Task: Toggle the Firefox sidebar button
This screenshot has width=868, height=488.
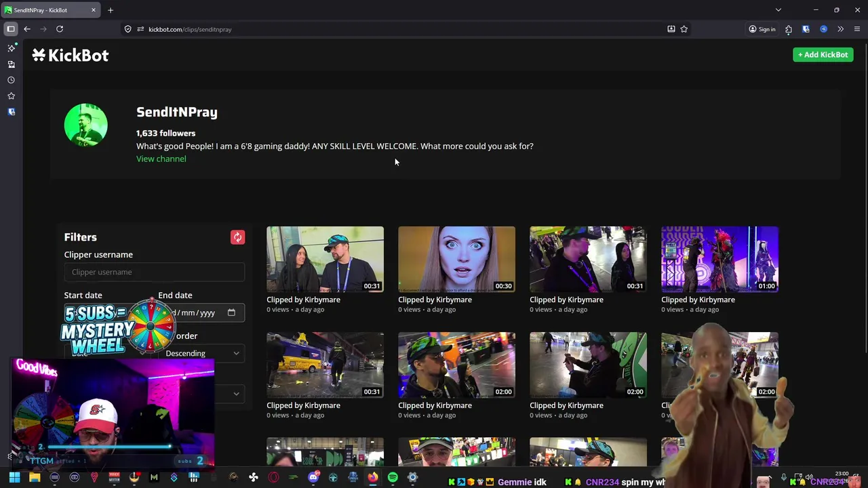Action: [11, 29]
